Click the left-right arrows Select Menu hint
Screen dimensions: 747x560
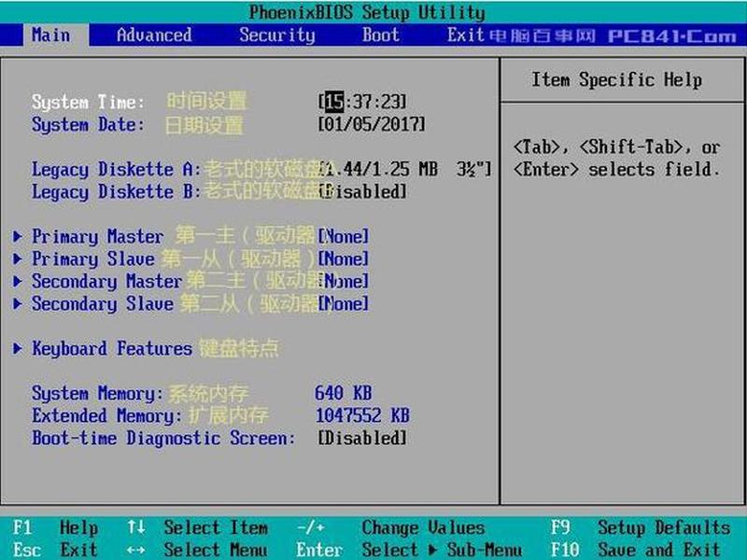pos(197,550)
